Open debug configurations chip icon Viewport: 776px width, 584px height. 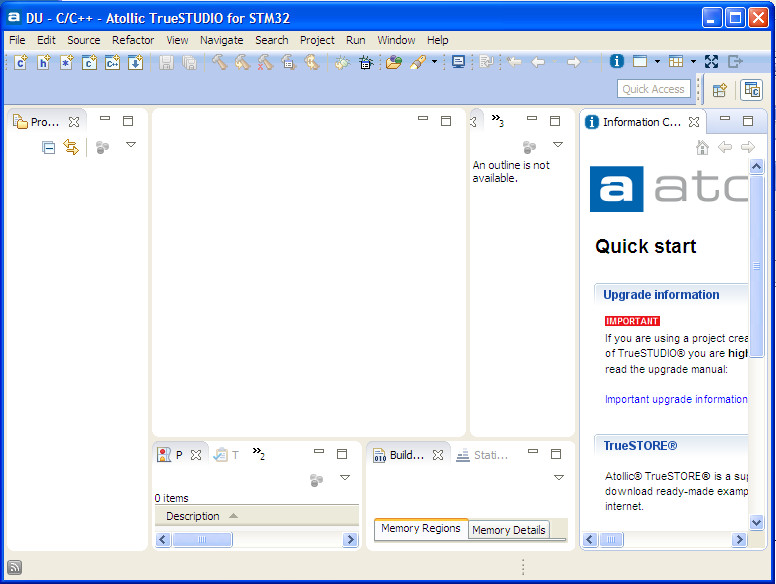point(366,62)
